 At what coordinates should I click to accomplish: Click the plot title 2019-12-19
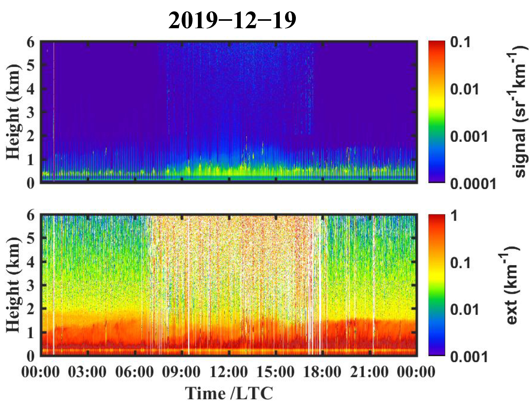[x=232, y=21]
